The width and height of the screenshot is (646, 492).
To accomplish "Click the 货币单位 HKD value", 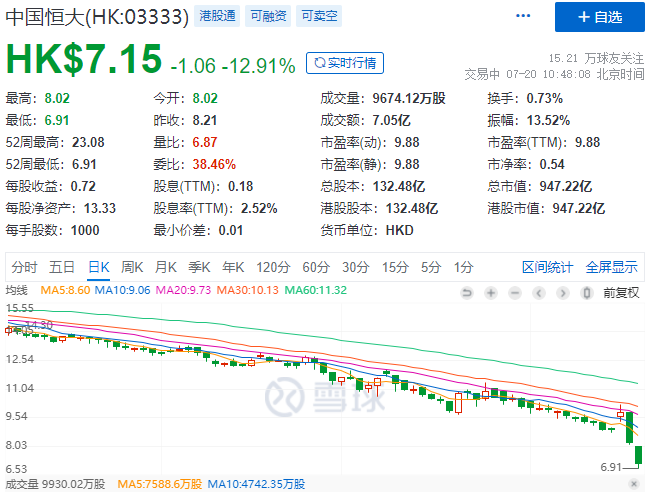I will point(399,230).
